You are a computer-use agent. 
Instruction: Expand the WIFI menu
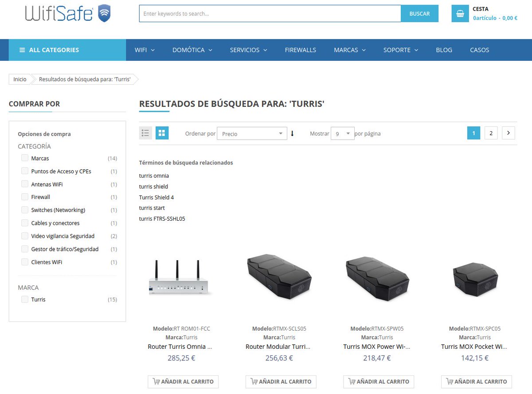click(x=145, y=50)
